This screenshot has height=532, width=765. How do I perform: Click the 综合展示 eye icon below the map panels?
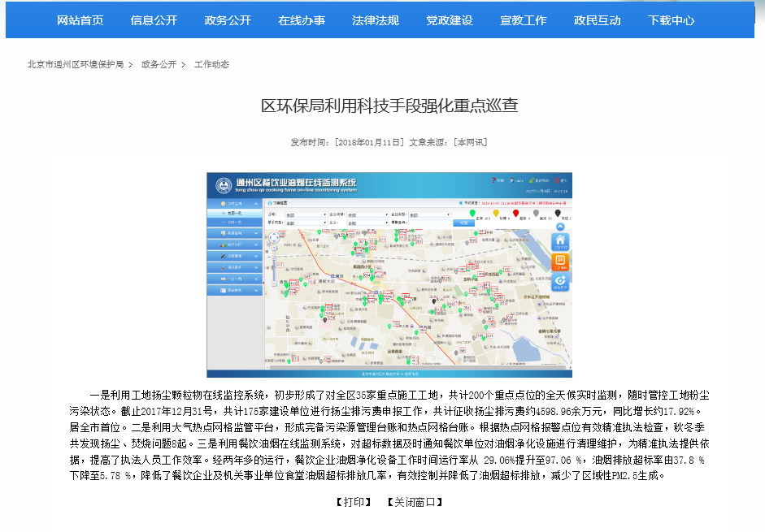560,280
